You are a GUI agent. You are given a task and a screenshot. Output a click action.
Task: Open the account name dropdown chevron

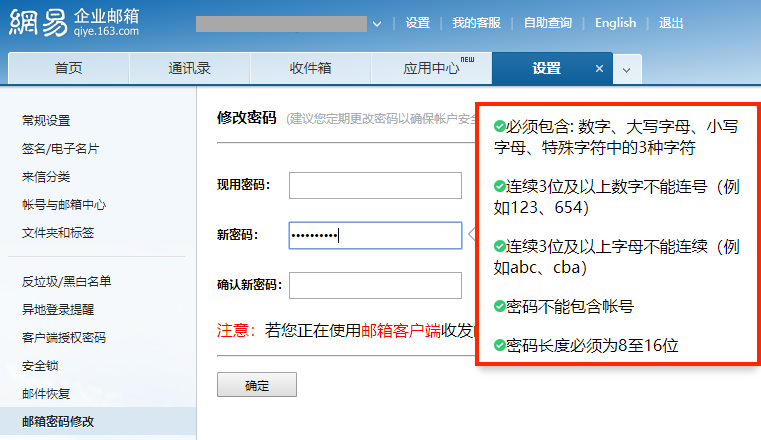[x=377, y=23]
